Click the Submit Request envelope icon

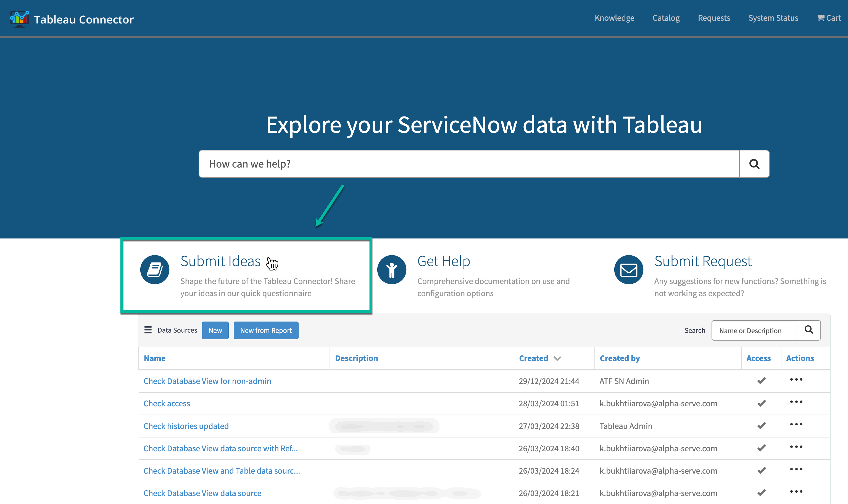[628, 269]
